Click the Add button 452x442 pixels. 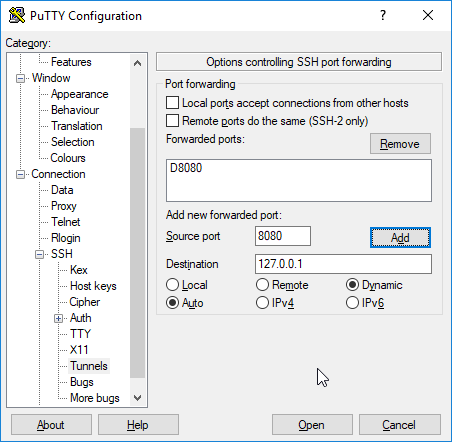coord(400,238)
